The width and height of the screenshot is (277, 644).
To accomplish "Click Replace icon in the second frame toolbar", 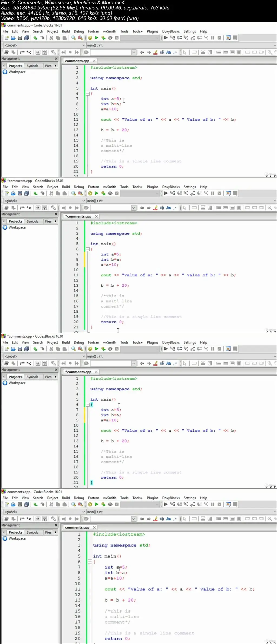I will pyautogui.click(x=80, y=193).
